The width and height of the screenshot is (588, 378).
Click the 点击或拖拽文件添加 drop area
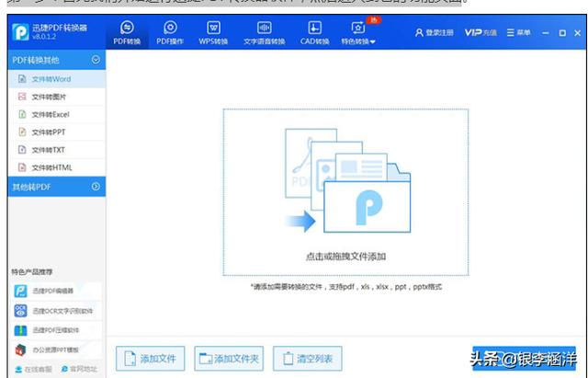point(345,192)
